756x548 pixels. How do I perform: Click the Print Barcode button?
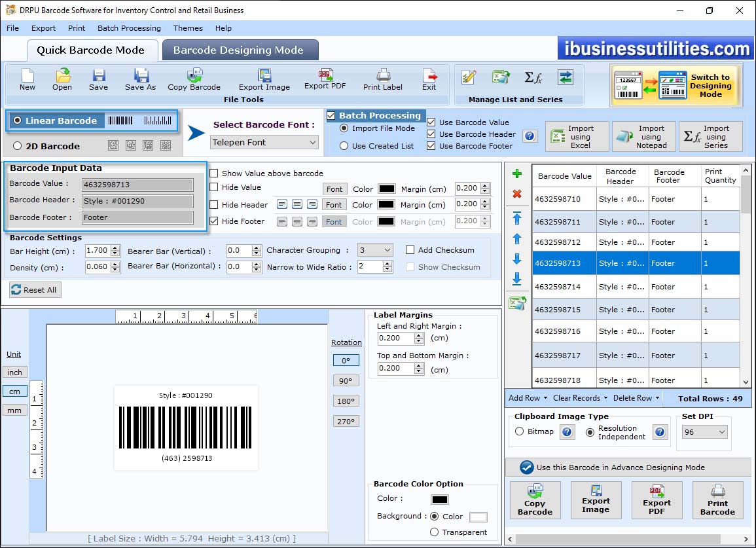717,500
